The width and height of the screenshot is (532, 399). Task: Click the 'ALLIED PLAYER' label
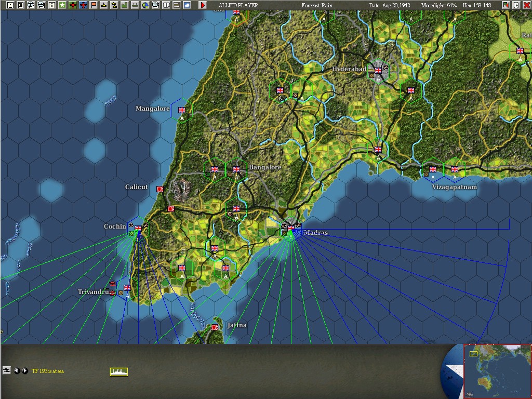[x=238, y=5]
